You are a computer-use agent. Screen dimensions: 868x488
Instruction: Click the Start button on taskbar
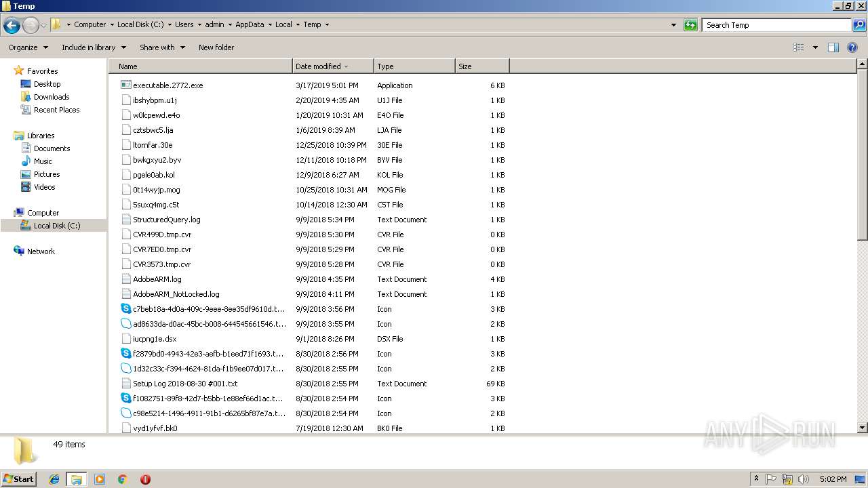[x=19, y=479]
